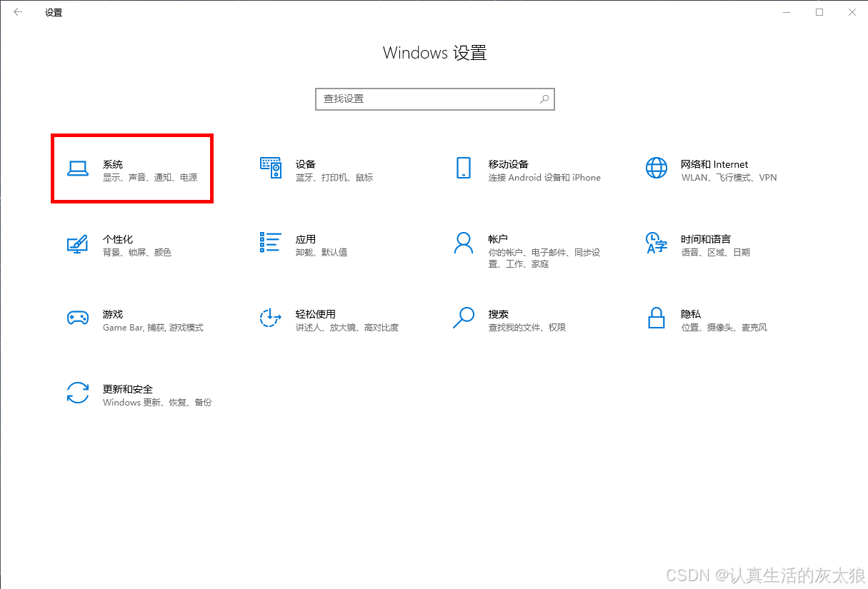Click the text 连接 Android 设备和 iPhone
The height and width of the screenshot is (589, 868).
point(545,178)
